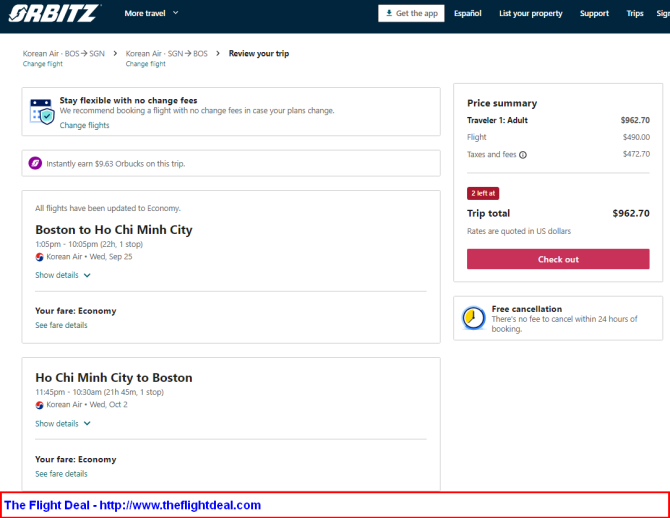The image size is (670, 518).
Task: Click the Traveler 1: Adult label
Action: (x=497, y=120)
